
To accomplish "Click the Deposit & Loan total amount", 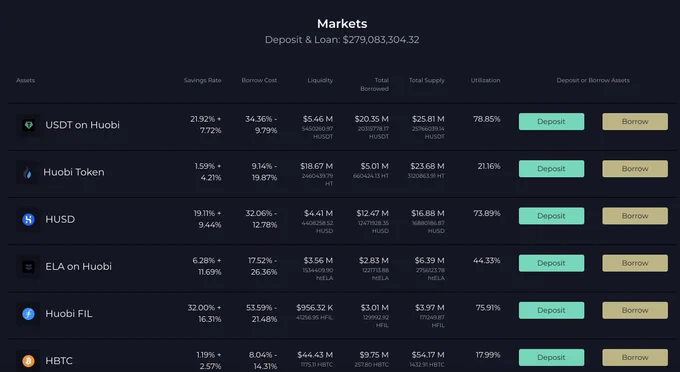I will click(381, 40).
